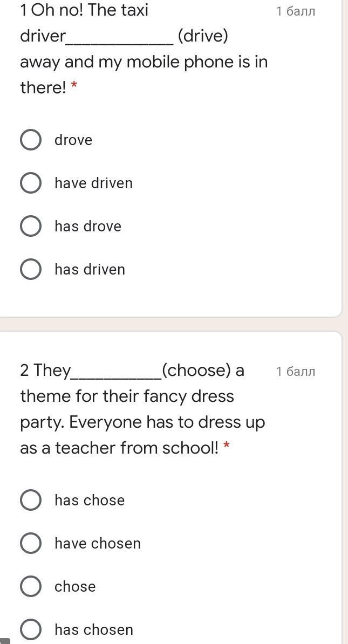
Task: Click the word '(drive)' in question 1
Action: [203, 36]
